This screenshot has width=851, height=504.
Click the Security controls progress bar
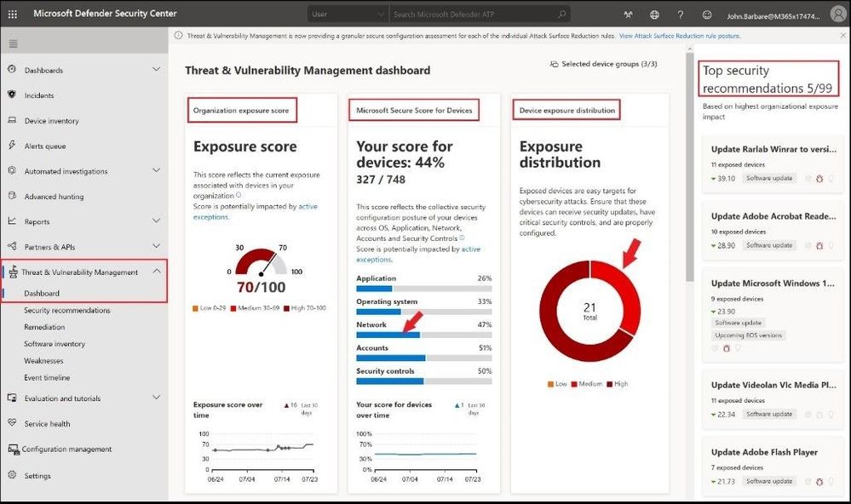(x=424, y=381)
